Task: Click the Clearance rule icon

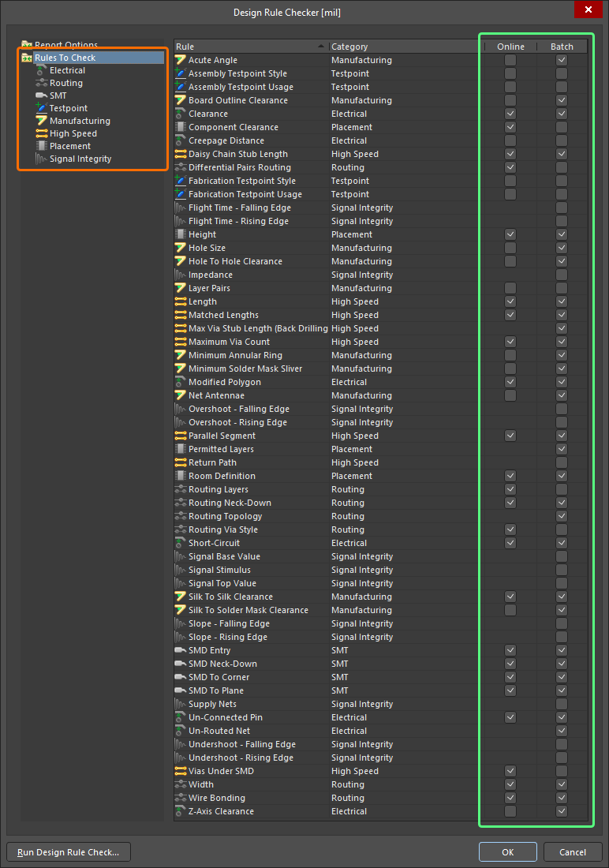Action: 181,114
